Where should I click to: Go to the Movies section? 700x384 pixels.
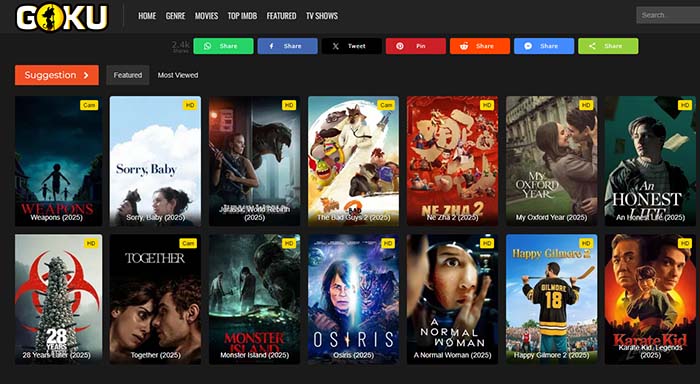click(x=206, y=16)
